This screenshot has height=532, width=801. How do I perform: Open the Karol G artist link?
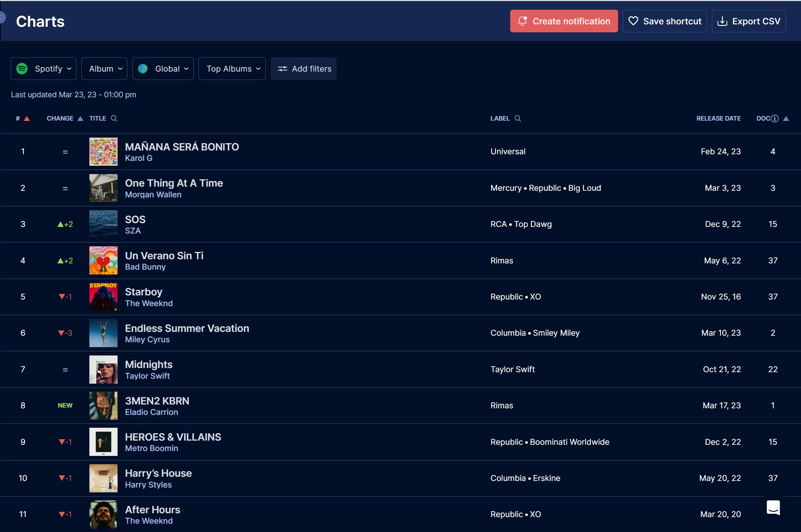(x=138, y=158)
